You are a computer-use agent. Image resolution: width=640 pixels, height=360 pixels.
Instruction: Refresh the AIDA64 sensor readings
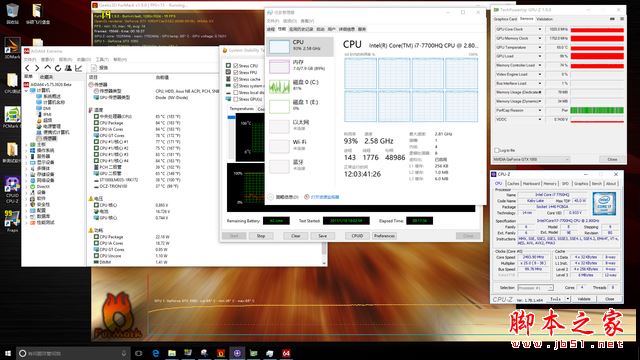58,68
